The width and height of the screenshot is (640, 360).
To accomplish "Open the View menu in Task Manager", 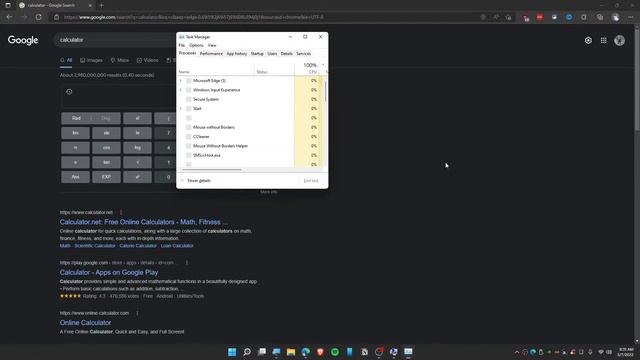I will (x=212, y=45).
